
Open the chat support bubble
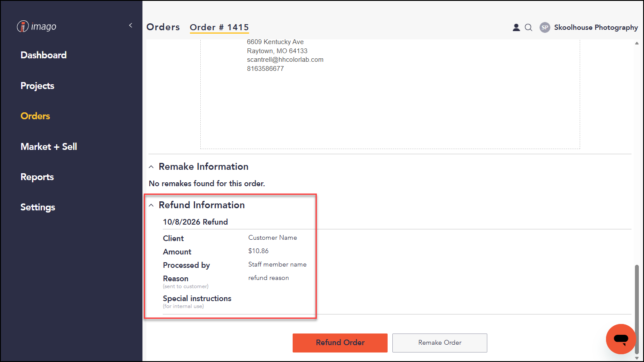coord(621,339)
